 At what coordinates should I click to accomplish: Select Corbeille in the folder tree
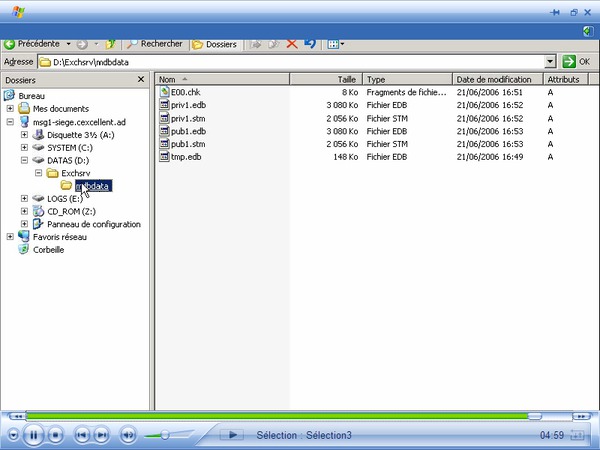coord(49,250)
